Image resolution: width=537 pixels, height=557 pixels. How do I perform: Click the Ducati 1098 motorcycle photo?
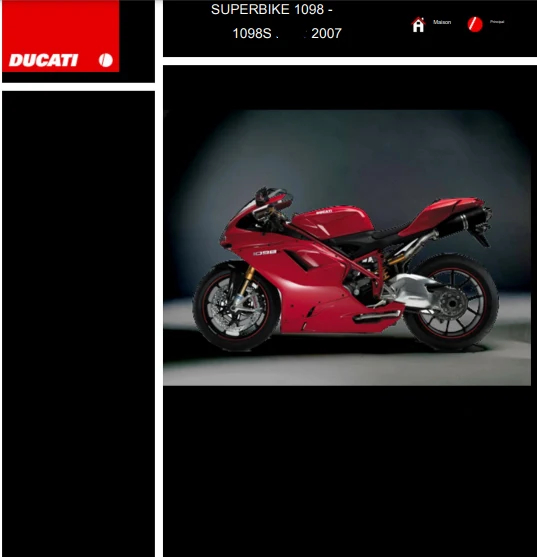(347, 248)
